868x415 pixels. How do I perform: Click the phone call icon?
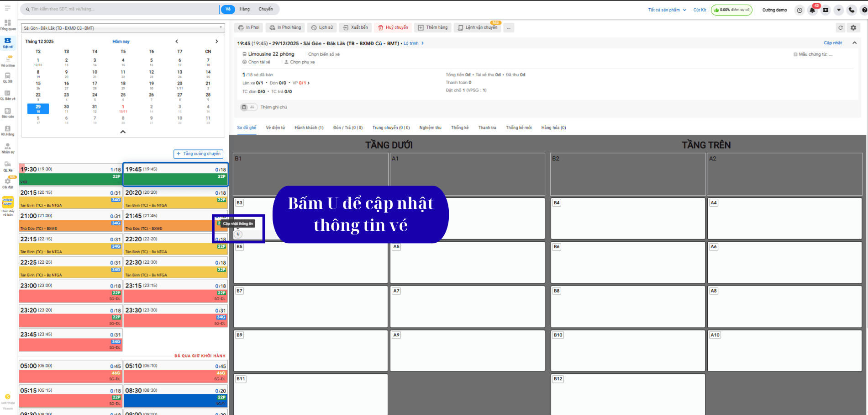click(852, 10)
